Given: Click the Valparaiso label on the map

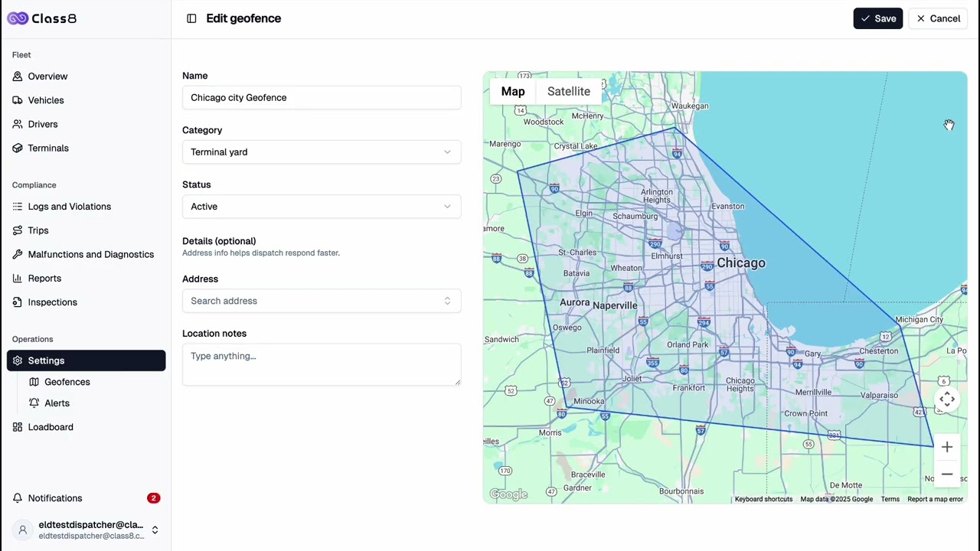Looking at the screenshot, I should pos(879,396).
